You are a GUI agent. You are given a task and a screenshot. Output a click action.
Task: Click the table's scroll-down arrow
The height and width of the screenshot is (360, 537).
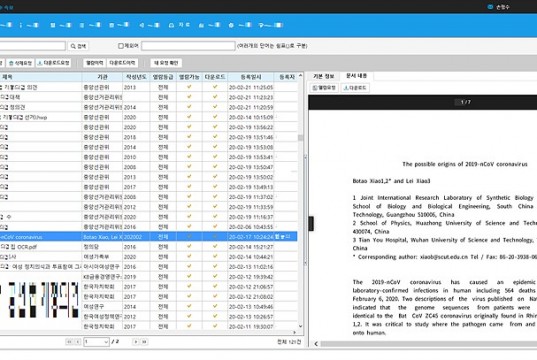[x=300, y=326]
